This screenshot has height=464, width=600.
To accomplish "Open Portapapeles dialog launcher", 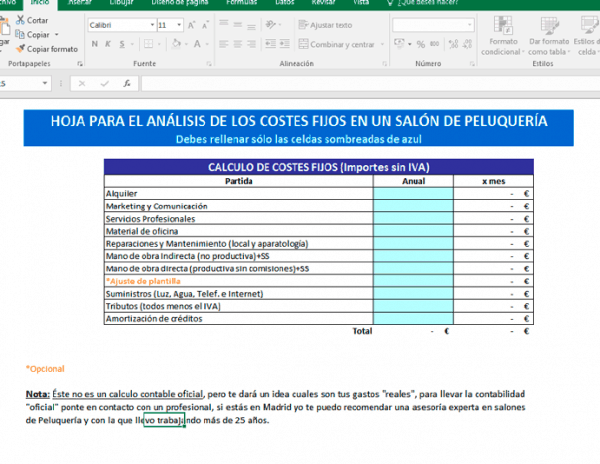I will (x=80, y=63).
